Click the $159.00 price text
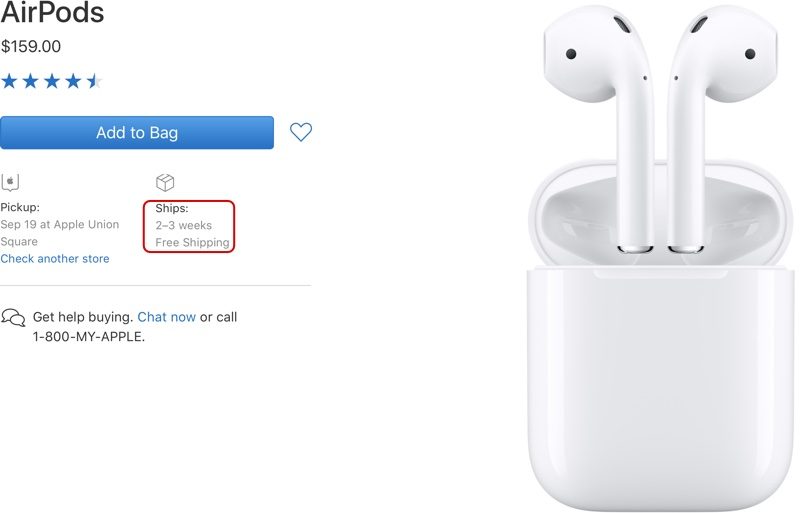 pos(31,46)
